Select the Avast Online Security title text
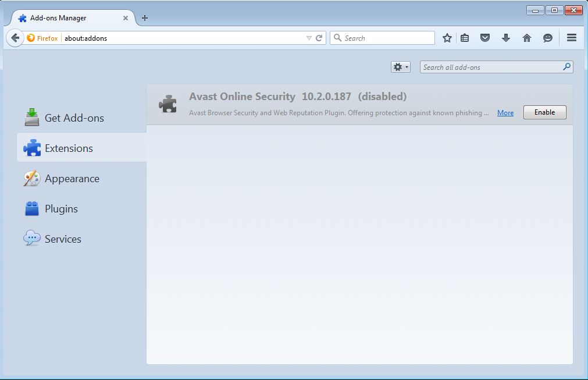This screenshot has width=588, height=380. pos(242,97)
